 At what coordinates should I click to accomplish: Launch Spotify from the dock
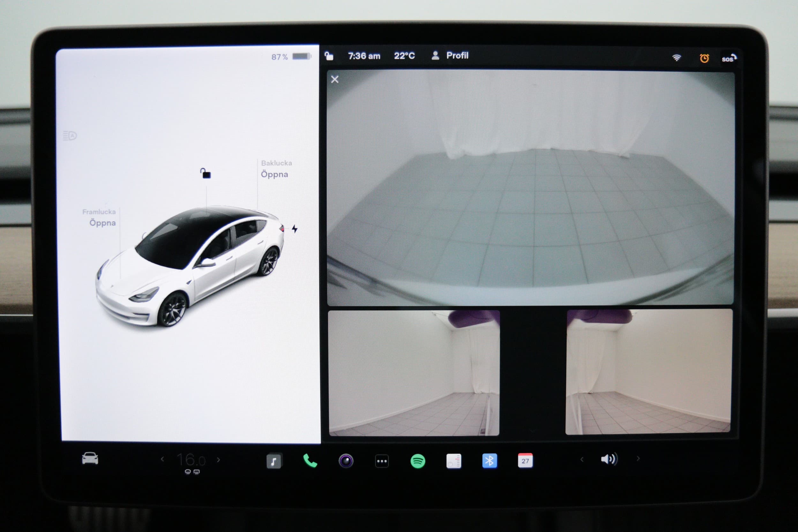418,461
